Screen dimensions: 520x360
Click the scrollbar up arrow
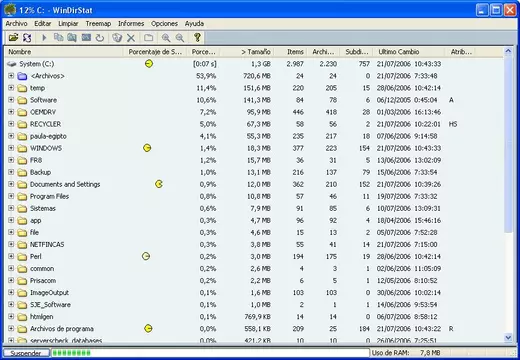pyautogui.click(x=508, y=51)
